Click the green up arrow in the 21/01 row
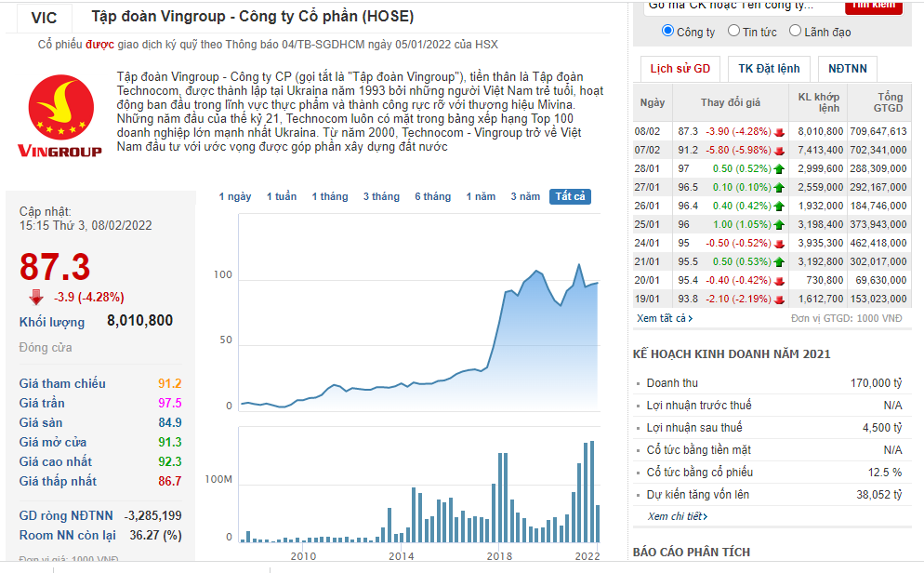This screenshot has height=573, width=924. click(x=780, y=261)
